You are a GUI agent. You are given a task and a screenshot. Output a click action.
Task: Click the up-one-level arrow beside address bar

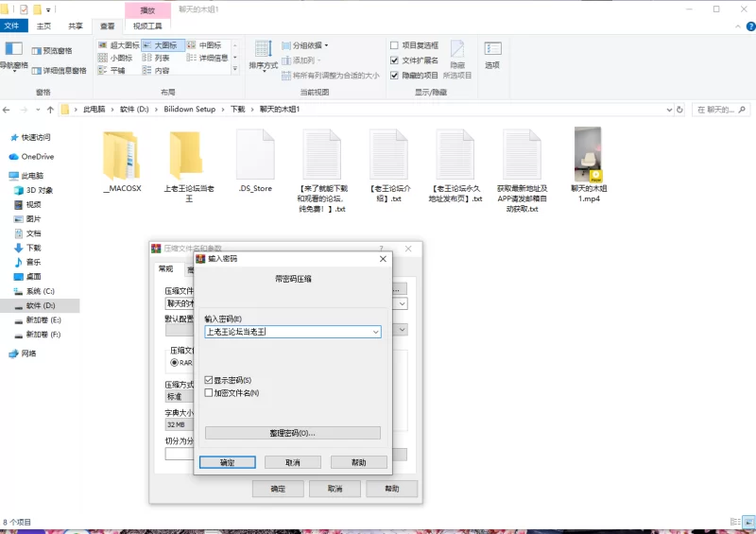click(x=48, y=110)
